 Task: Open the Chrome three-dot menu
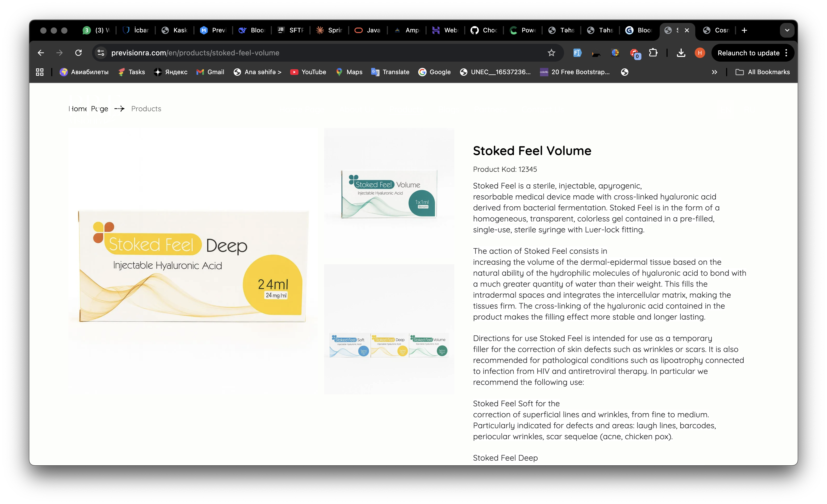coord(786,53)
